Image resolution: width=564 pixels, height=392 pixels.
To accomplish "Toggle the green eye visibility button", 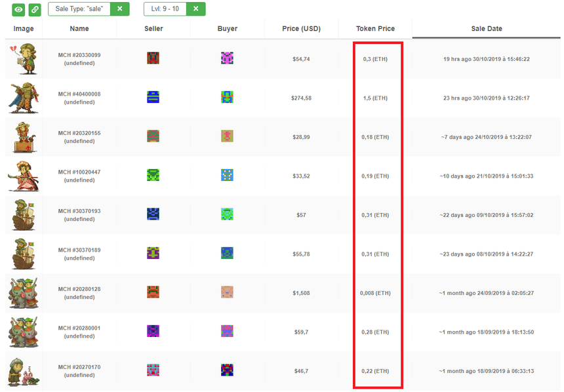I will click(x=20, y=9).
